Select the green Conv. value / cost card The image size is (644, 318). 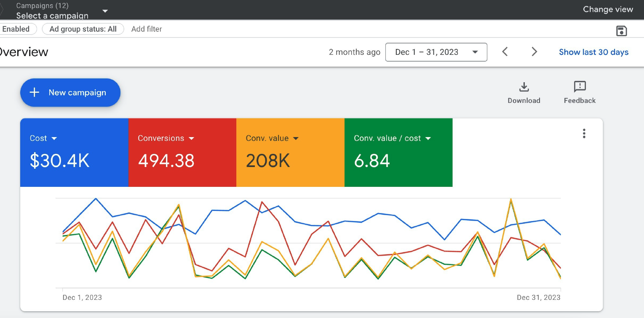tap(398, 160)
